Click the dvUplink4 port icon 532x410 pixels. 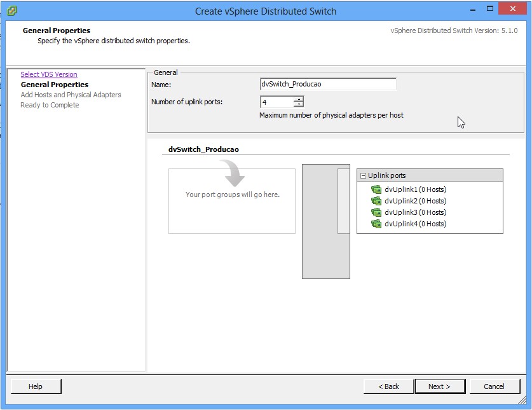pos(376,224)
